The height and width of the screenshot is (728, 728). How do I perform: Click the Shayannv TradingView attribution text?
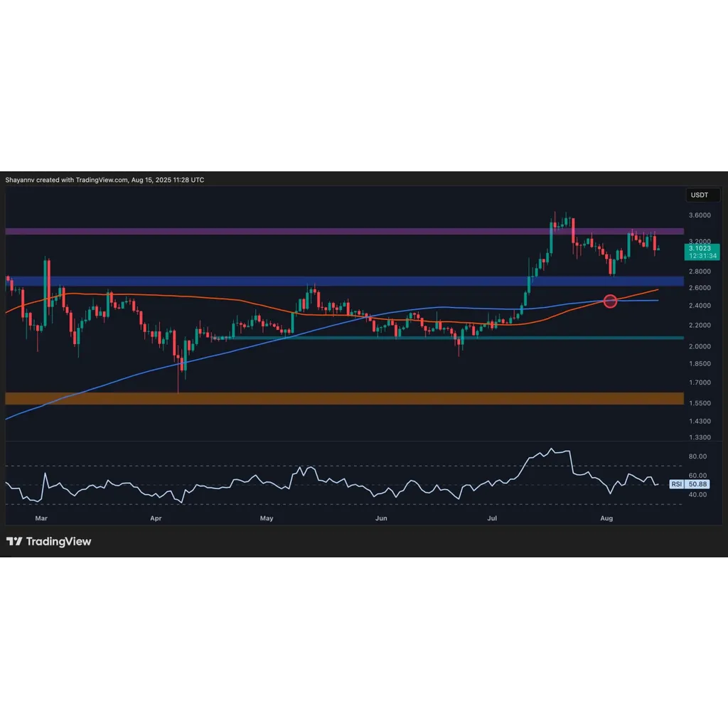pos(105,180)
